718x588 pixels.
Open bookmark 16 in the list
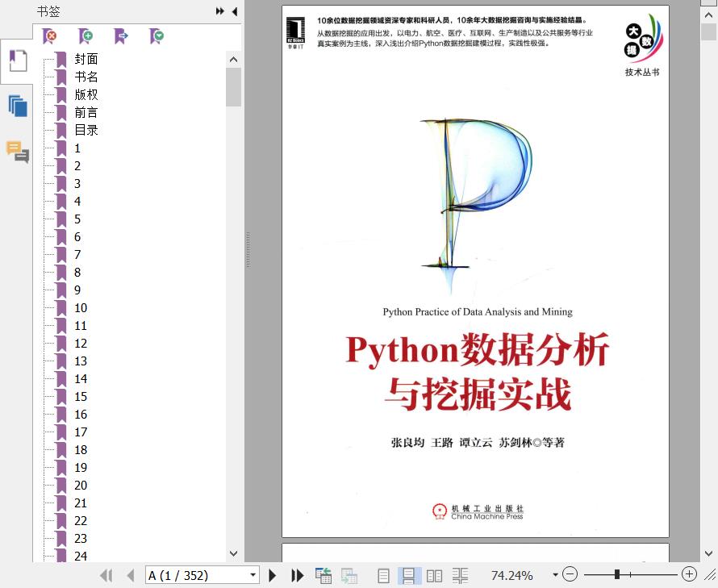81,415
